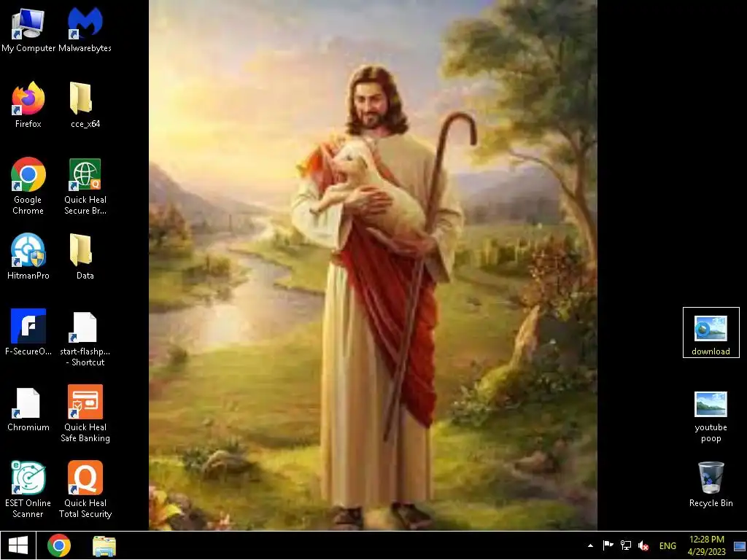The height and width of the screenshot is (560, 747).
Task: Open File Explorer from the taskbar
Action: (x=104, y=545)
